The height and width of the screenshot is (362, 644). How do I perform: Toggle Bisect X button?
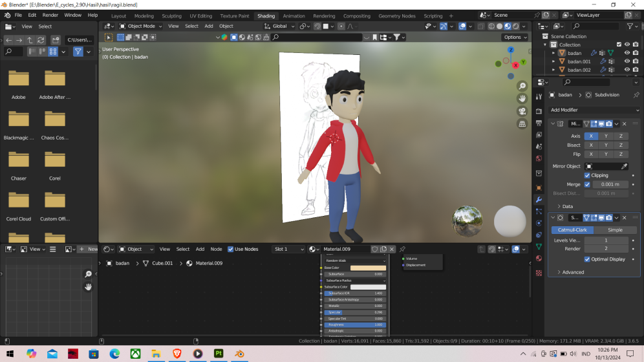(x=591, y=145)
